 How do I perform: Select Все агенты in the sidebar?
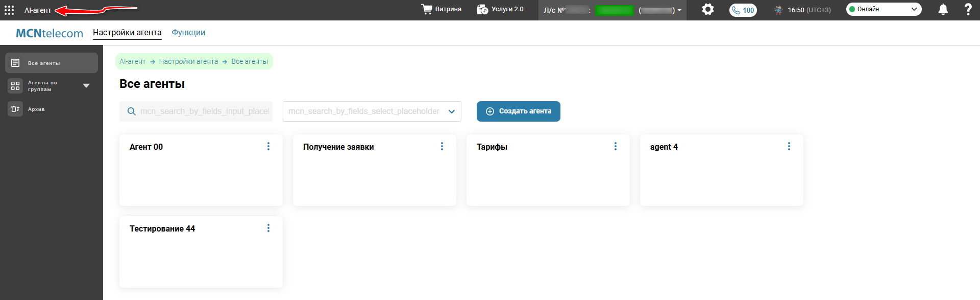(52, 63)
